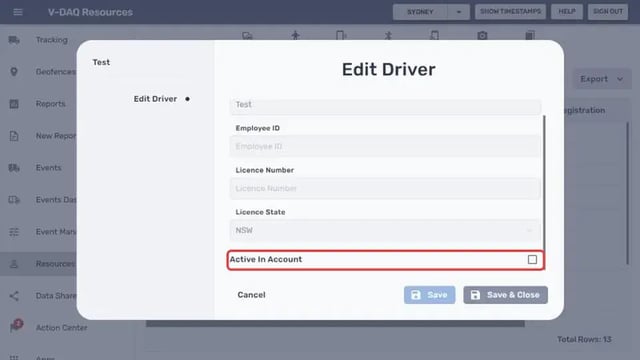Click the Resources person icon in the sidebar
This screenshot has width=640, height=360.
point(14,264)
